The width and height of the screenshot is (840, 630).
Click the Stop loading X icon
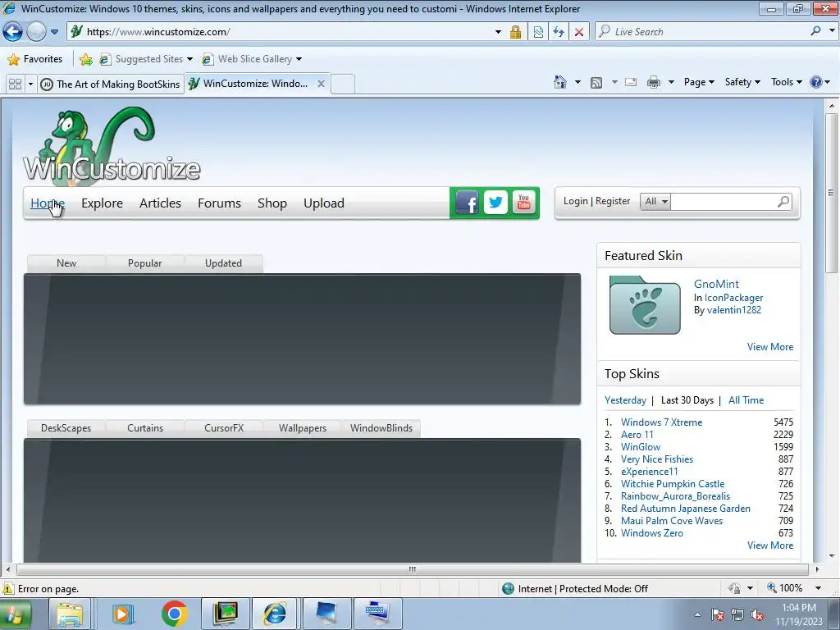tap(579, 32)
